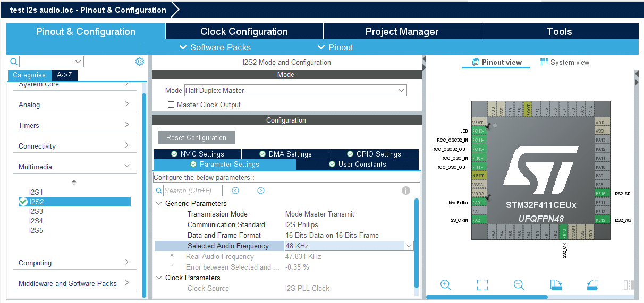This screenshot has width=644, height=303.
Task: Open the categories search combo box
Action: pos(52,62)
